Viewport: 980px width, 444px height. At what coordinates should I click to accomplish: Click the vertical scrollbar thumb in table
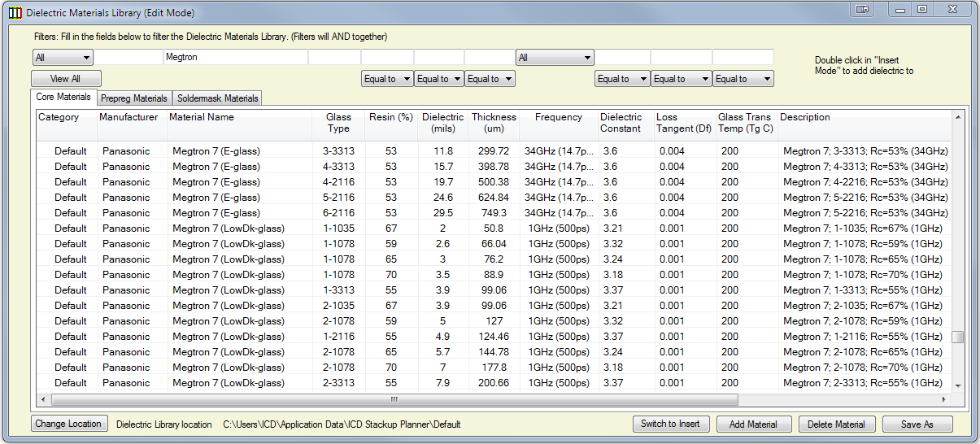[957, 337]
